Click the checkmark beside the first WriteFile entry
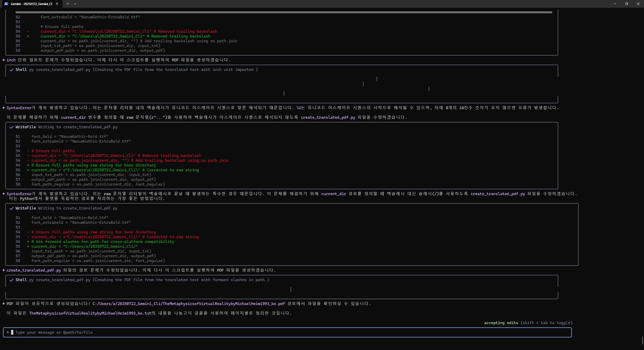644x350 pixels. click(12, 127)
